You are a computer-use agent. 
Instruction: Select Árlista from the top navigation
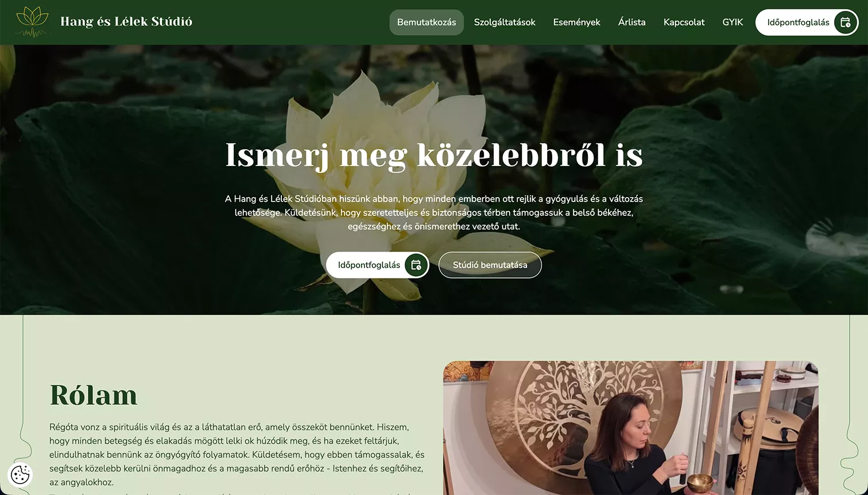coord(631,22)
